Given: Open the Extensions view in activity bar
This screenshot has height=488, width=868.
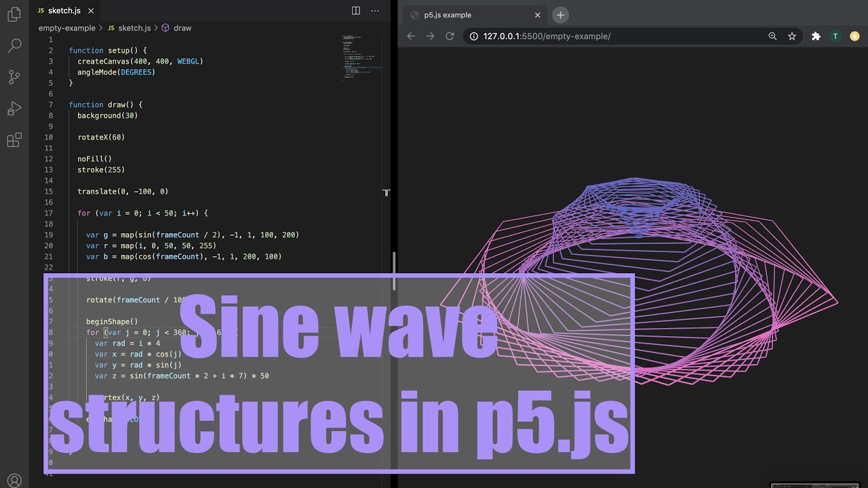Looking at the screenshot, I should (14, 140).
